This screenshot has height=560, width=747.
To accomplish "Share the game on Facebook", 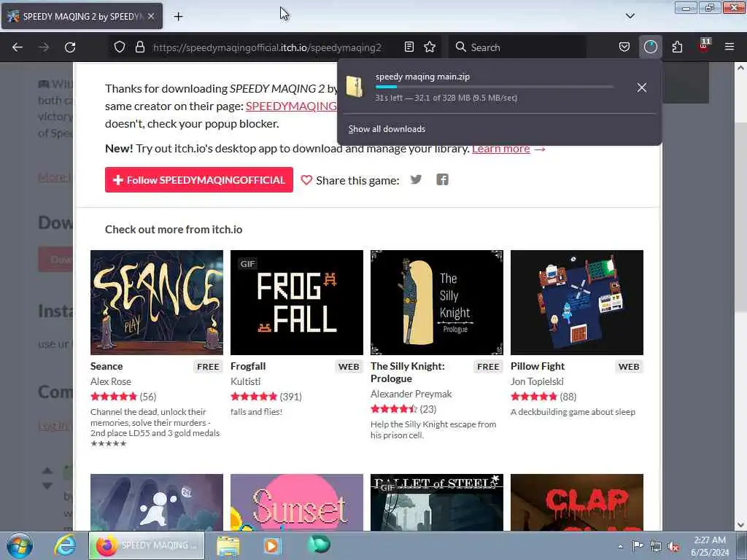I will tap(442, 179).
